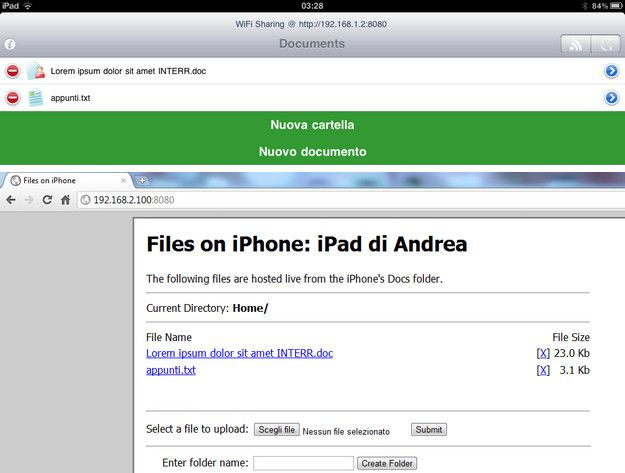Click the site info globe in address bar
Image resolution: width=625 pixels, height=473 pixels.
pos(85,200)
